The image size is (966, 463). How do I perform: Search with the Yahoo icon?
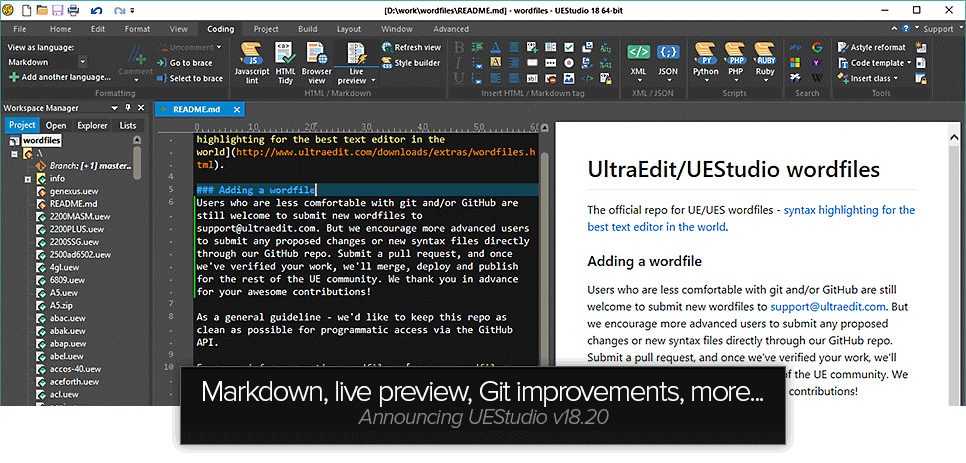(817, 62)
